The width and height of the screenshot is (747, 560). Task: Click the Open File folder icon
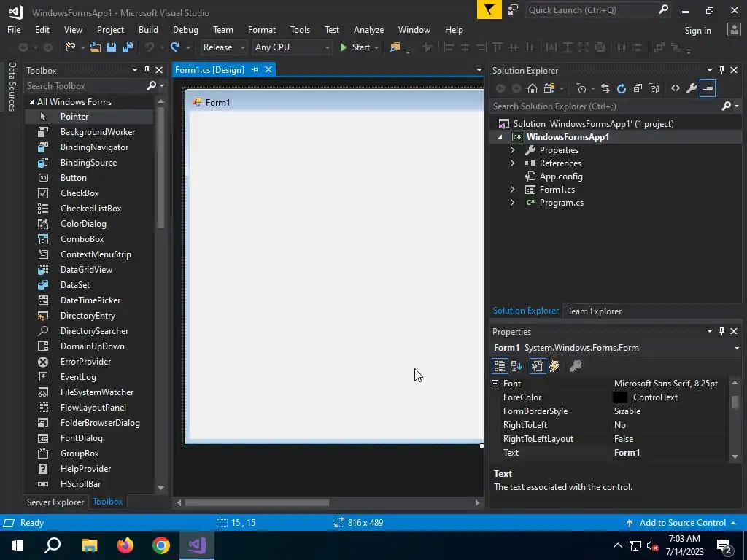pos(96,47)
